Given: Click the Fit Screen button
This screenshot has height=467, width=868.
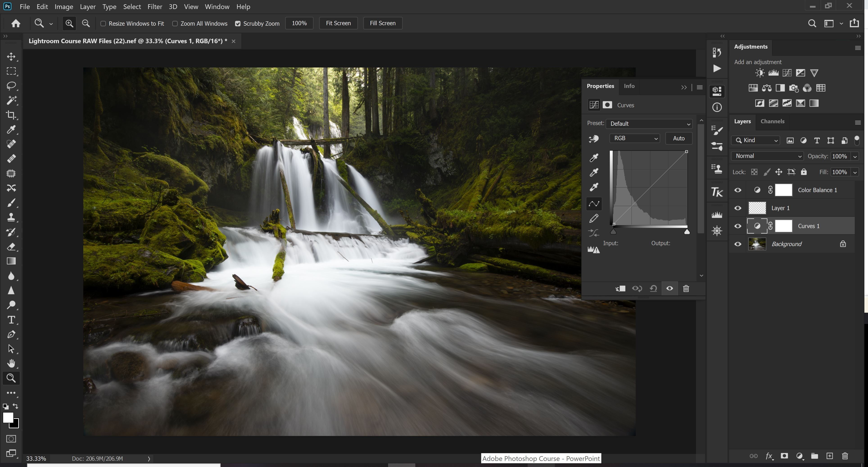Looking at the screenshot, I should pos(338,23).
